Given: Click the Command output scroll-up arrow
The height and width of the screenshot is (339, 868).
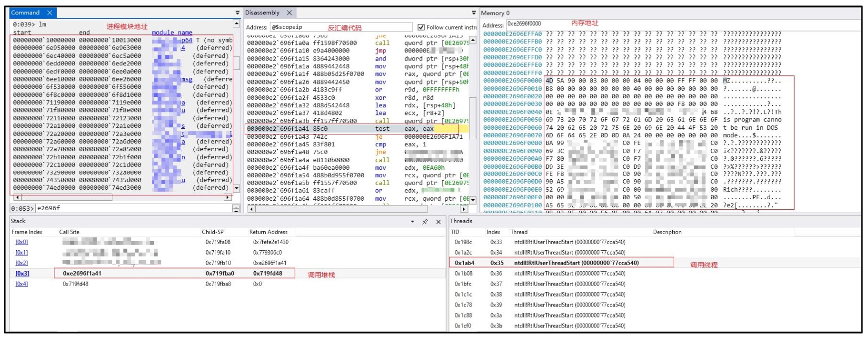Looking at the screenshot, I should click(236, 24).
